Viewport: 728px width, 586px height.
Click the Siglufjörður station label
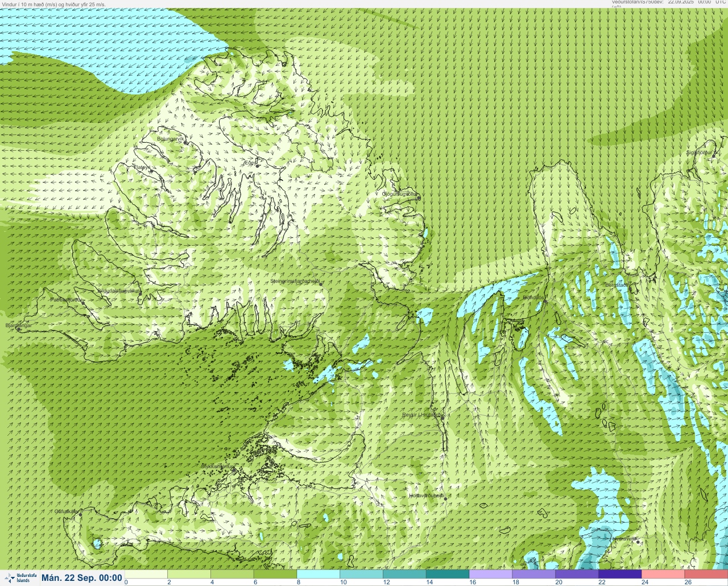[700, 152]
